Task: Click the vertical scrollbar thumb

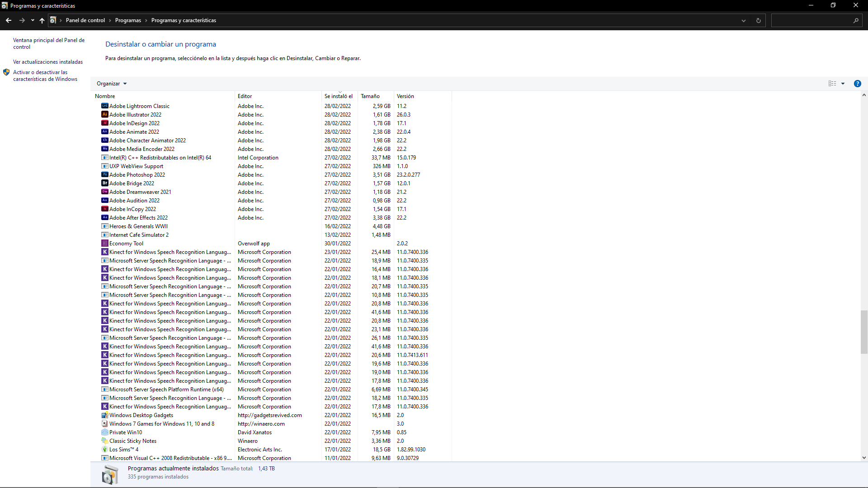Action: point(864,332)
